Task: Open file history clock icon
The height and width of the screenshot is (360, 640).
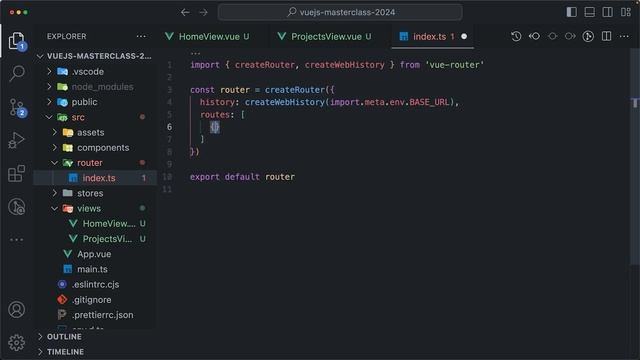Action: coord(516,36)
